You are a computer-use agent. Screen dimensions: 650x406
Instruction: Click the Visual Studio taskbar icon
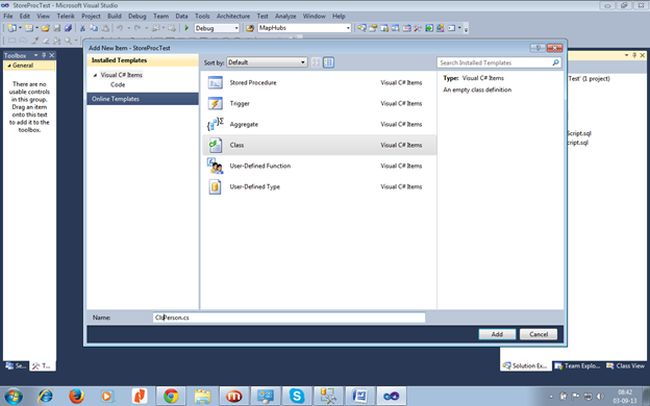click(391, 396)
